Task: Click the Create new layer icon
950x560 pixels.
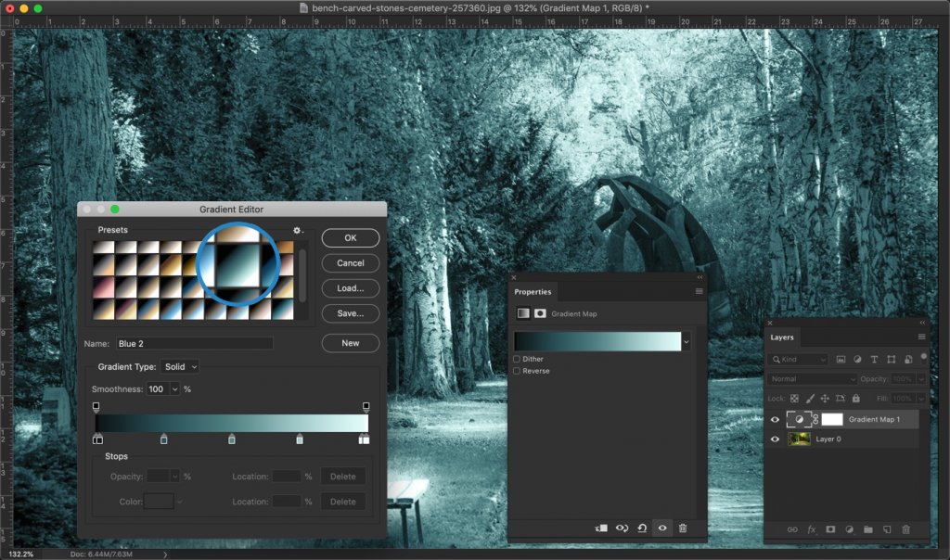Action: (889, 528)
